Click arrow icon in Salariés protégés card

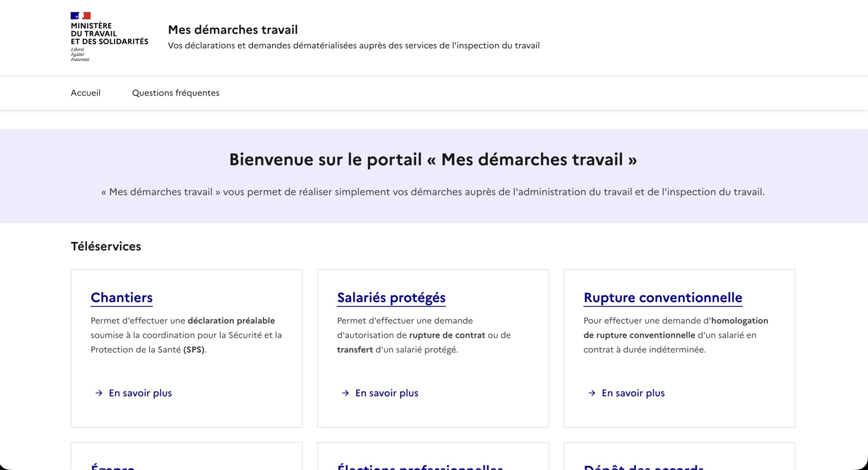pos(345,393)
